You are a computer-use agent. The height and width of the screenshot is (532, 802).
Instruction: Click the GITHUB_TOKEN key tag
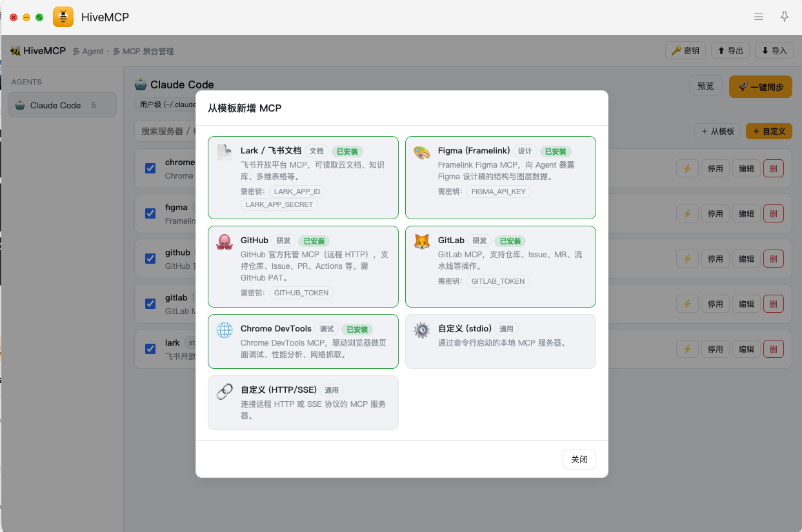click(301, 293)
